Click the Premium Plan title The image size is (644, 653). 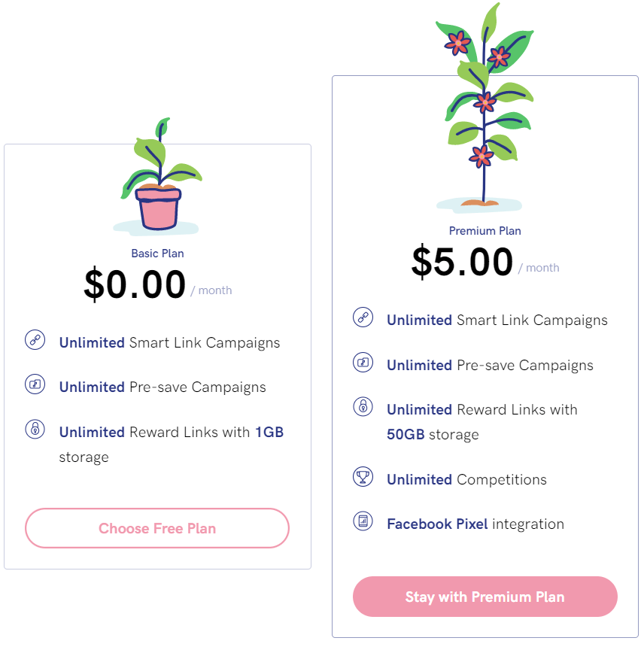click(x=485, y=231)
